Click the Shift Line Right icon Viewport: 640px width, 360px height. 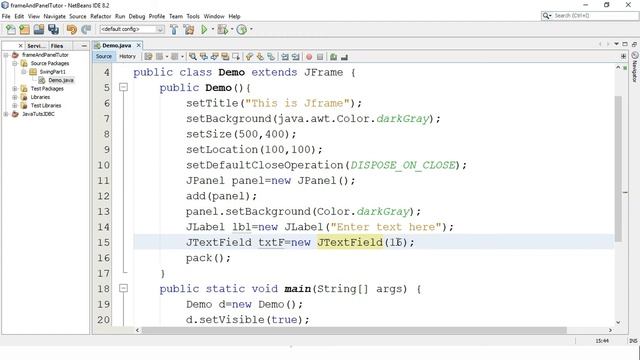click(x=296, y=57)
